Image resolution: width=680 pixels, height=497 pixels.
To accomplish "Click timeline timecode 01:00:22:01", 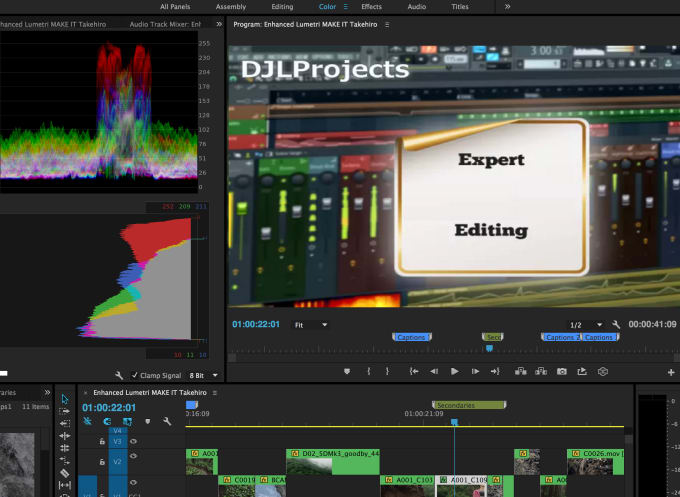I will click(109, 408).
